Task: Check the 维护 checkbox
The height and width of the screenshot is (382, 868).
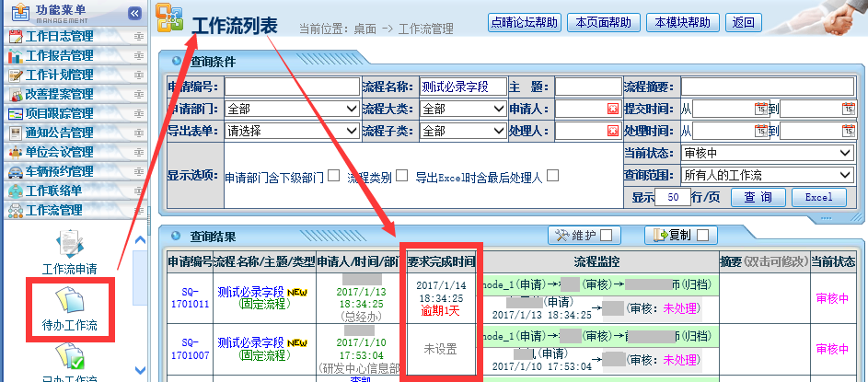Action: 604,235
